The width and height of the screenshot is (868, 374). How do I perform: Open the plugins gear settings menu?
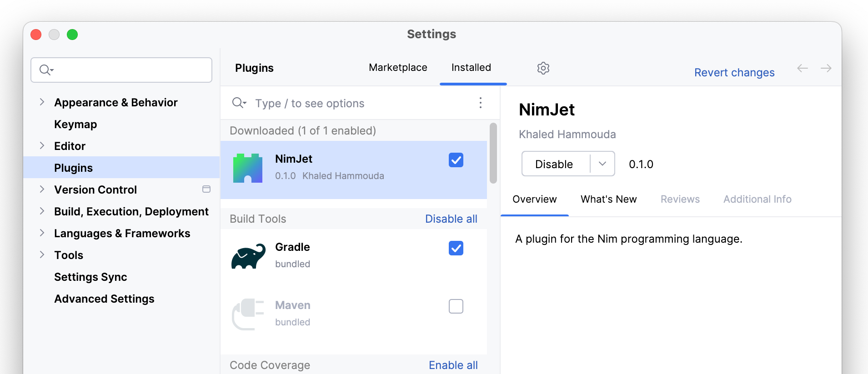pyautogui.click(x=543, y=68)
